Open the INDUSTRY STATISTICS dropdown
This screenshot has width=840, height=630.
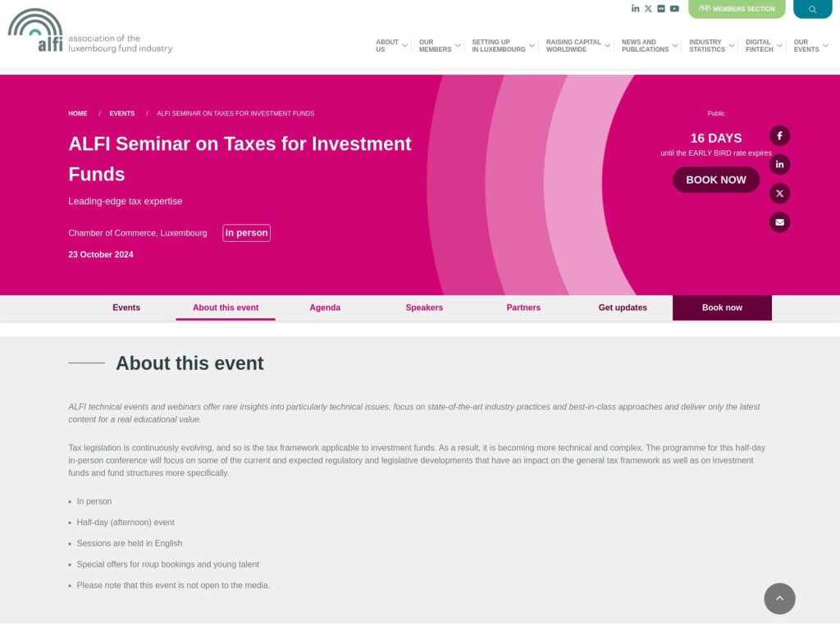pos(710,45)
